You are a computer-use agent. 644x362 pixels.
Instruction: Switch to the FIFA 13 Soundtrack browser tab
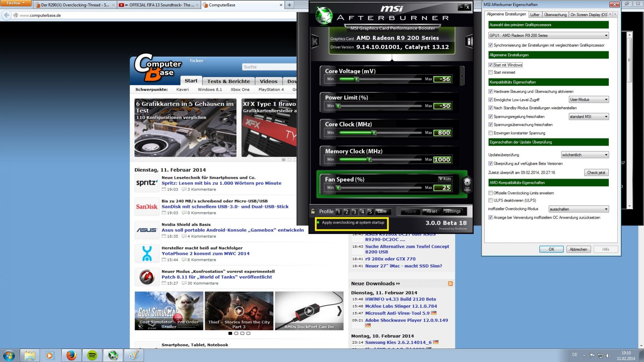click(159, 5)
